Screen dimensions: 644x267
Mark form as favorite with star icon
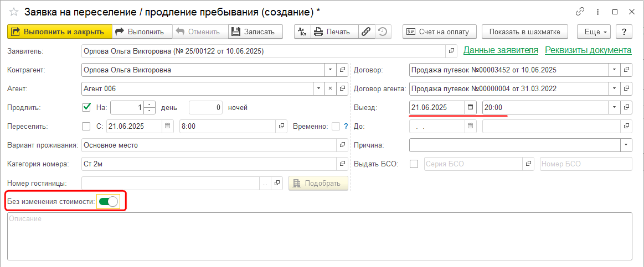pyautogui.click(x=14, y=11)
